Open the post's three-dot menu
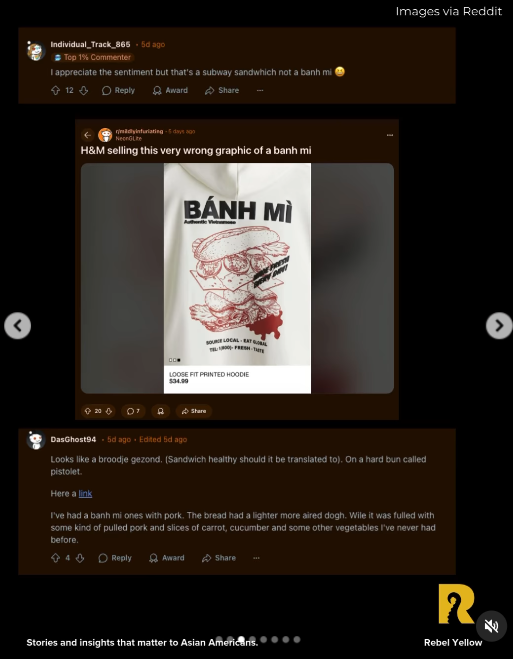Viewport: 513px width, 659px height. (x=390, y=135)
